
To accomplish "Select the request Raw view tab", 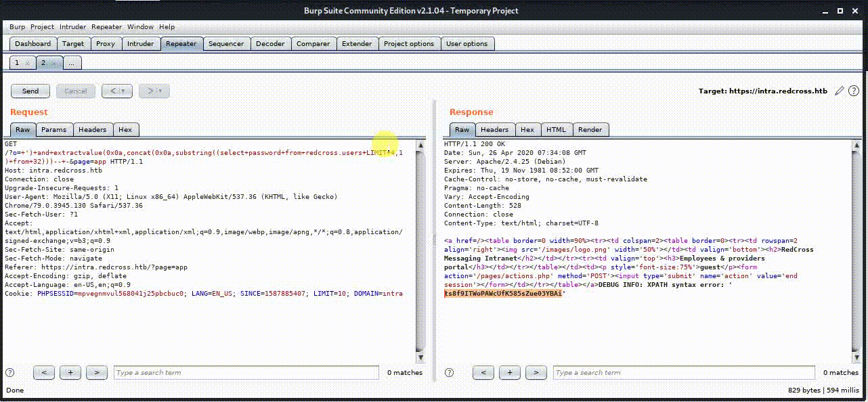I will [x=23, y=129].
